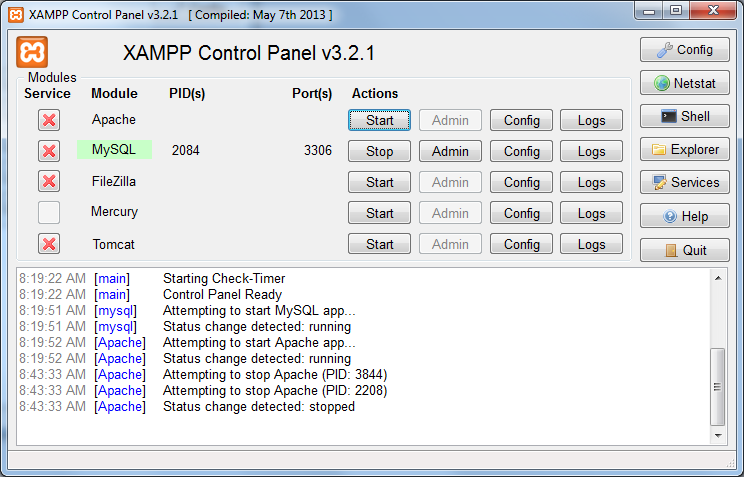Image resolution: width=744 pixels, height=477 pixels.
Task: Click log line 'Attempting to stop Apache (PID: 3844)'
Action: point(275,374)
